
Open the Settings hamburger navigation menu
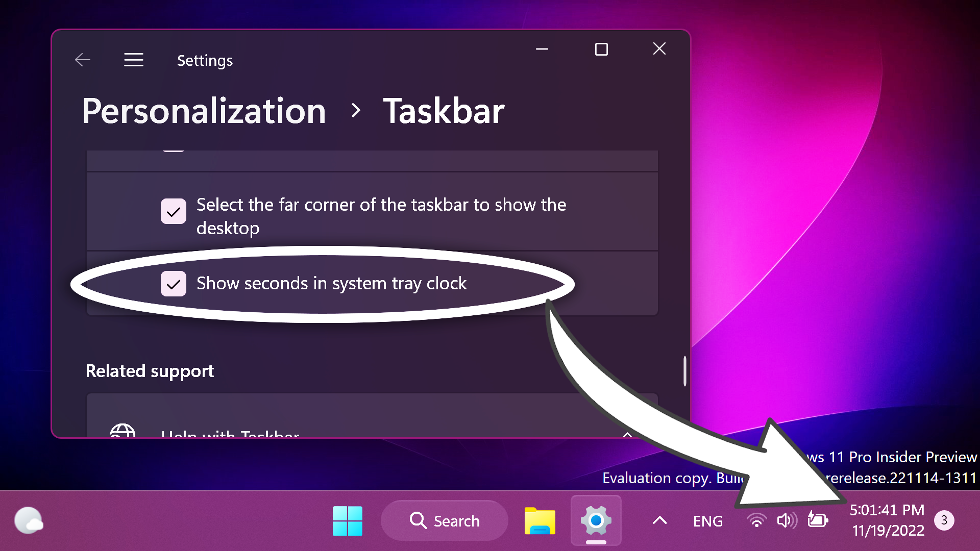(134, 60)
